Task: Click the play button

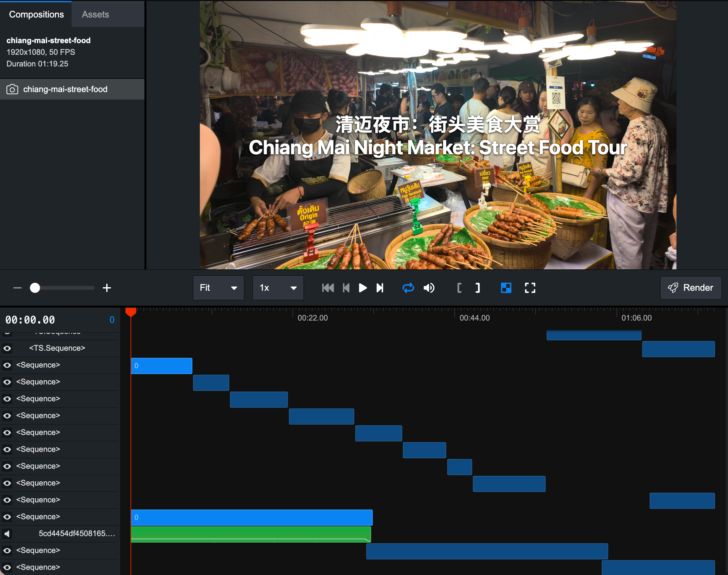Action: pyautogui.click(x=363, y=288)
